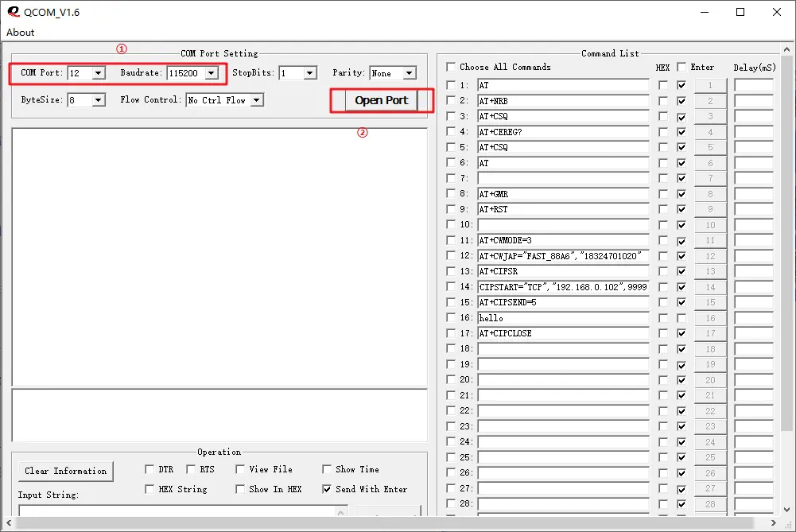Expand the COM Port dropdown
796x532 pixels.
tap(99, 73)
